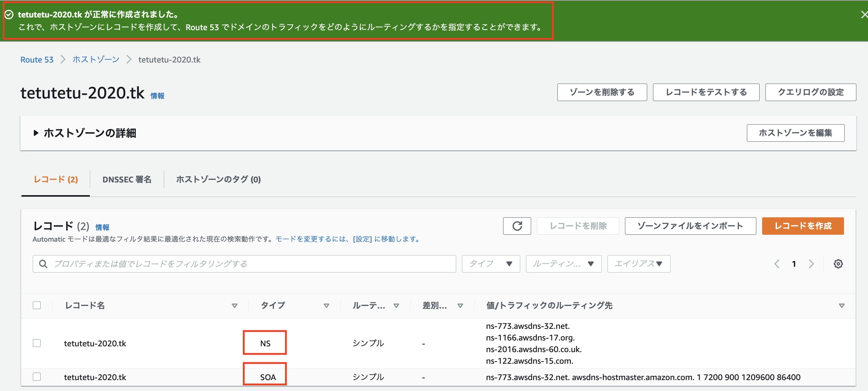Check the NS record row checkbox

(37, 343)
